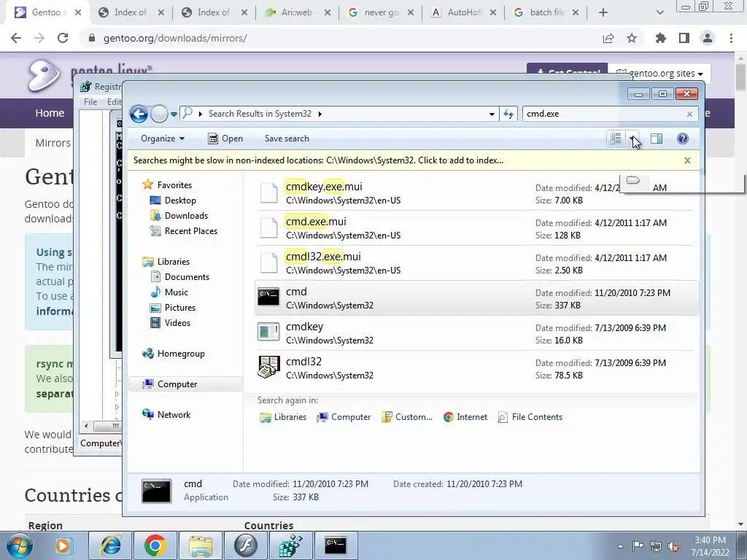The width and height of the screenshot is (747, 560).
Task: Open a new Chrome tab
Action: [x=603, y=12]
